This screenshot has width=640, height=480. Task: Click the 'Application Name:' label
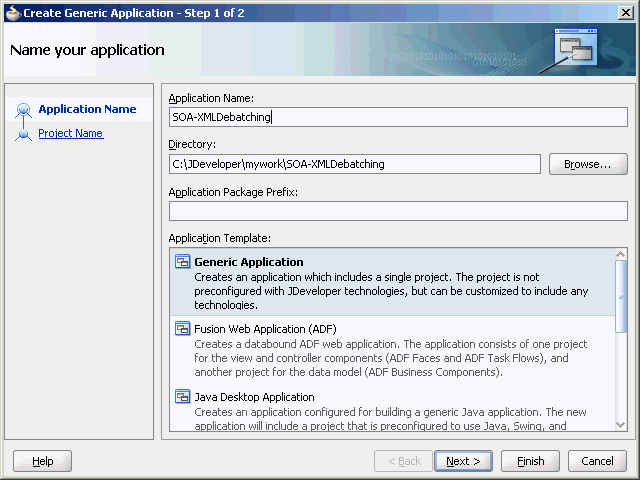pyautogui.click(x=211, y=98)
